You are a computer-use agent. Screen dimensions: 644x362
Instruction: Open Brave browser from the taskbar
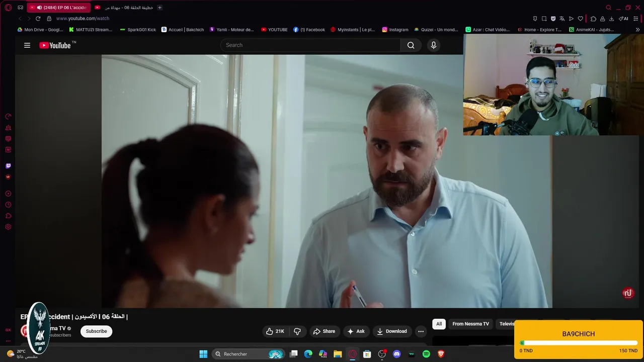tap(441, 354)
